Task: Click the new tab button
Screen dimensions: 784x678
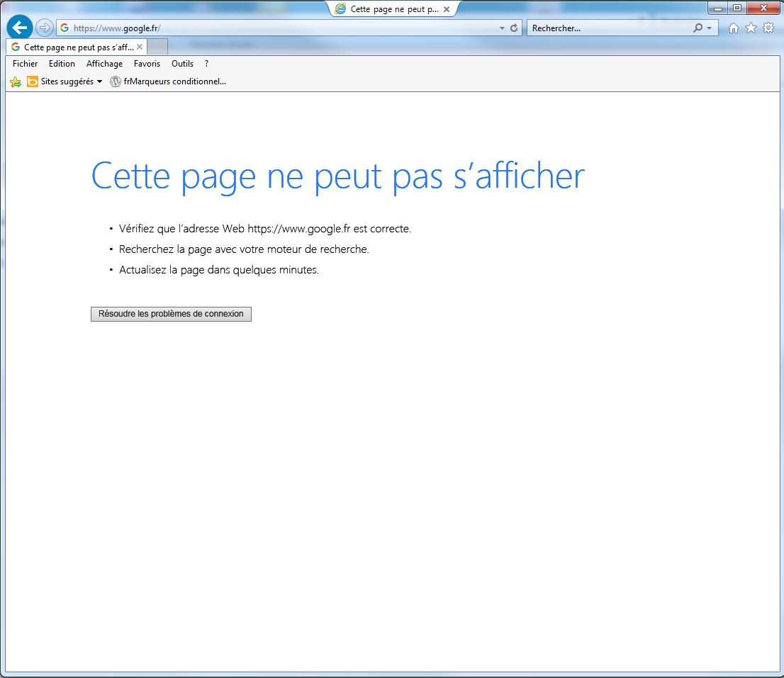Action: 157,47
